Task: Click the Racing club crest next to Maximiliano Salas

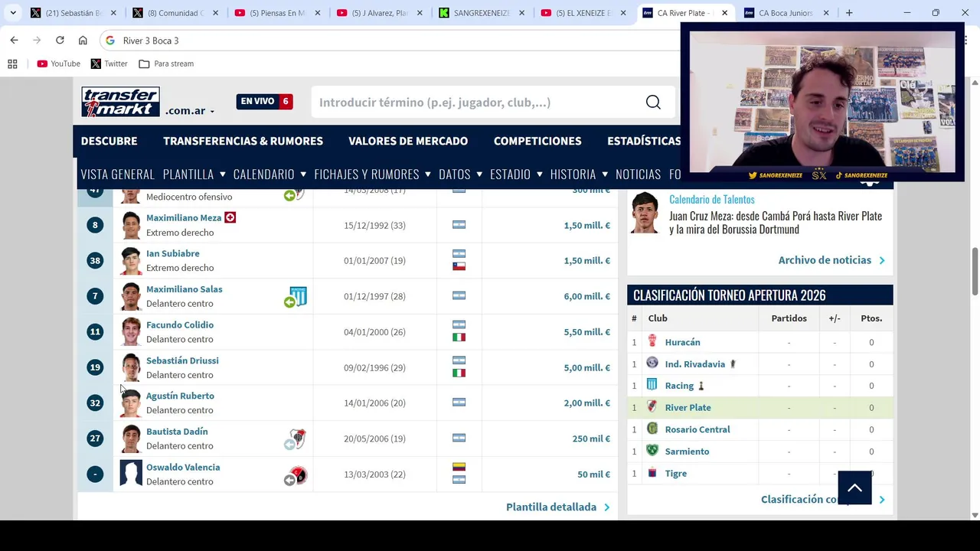Action: (298, 296)
